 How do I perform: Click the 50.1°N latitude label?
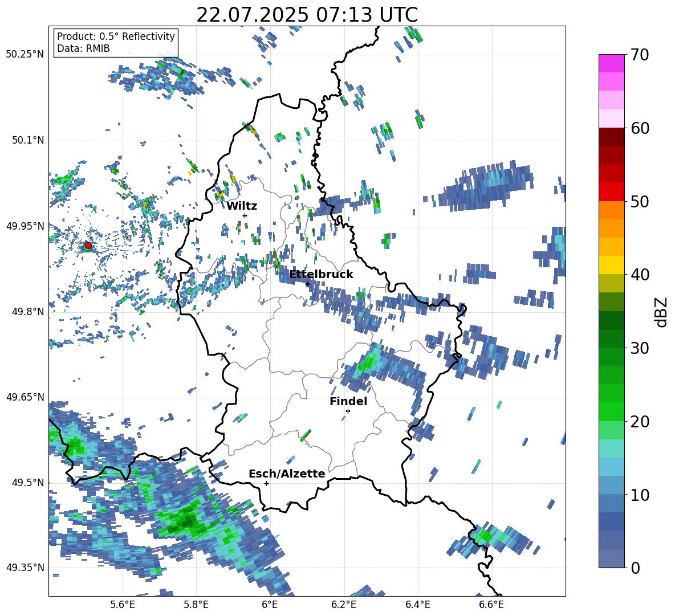(27, 140)
